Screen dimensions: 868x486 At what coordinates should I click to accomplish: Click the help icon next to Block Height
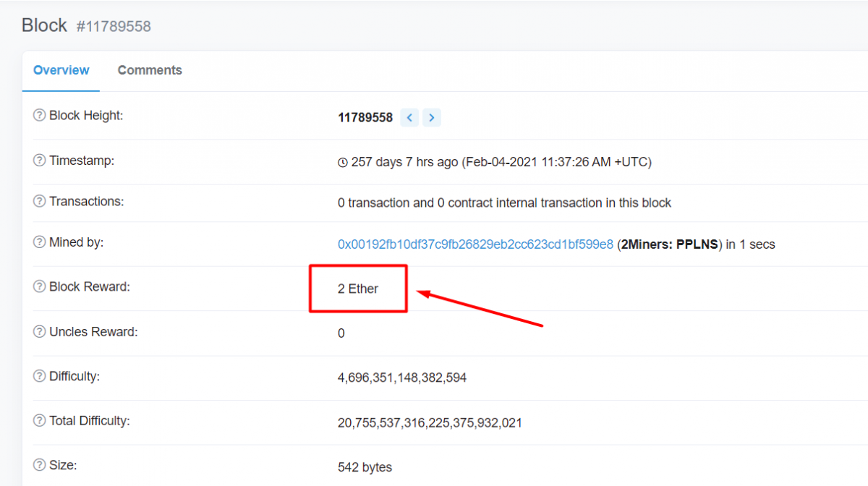[38, 115]
